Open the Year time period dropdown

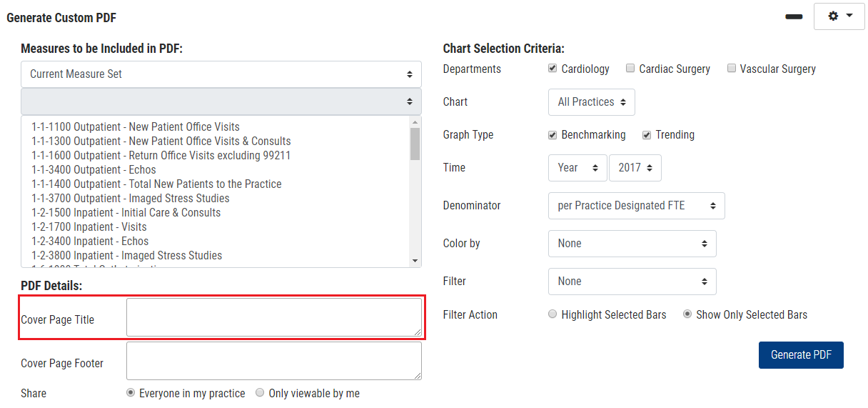577,167
